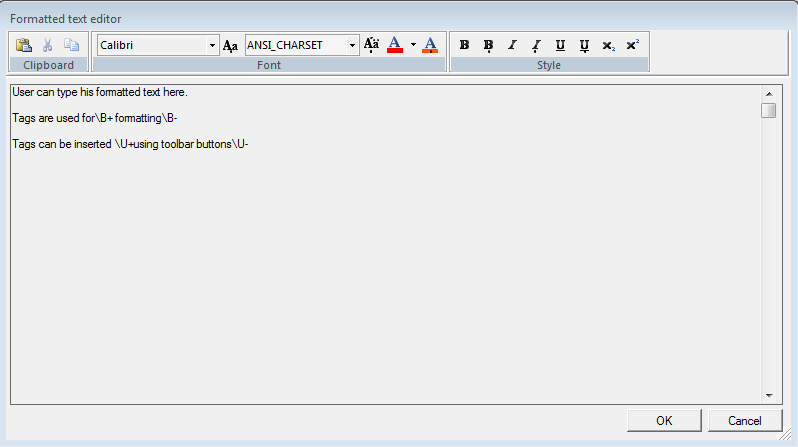Open the Calibri font name dropdown

(212, 45)
